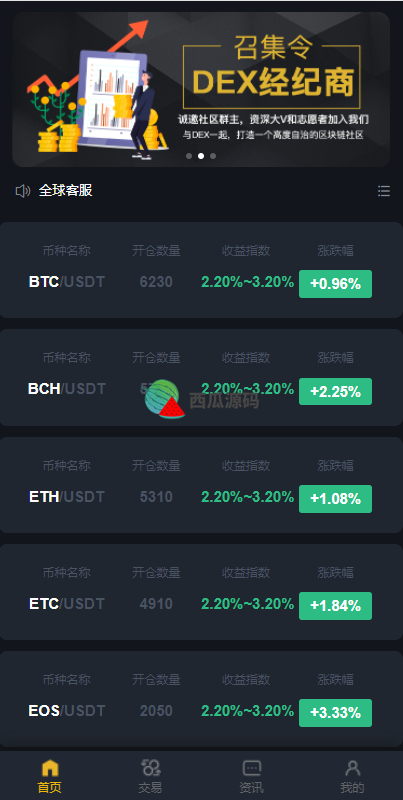Click the +1.08% change button for ETH
The height and width of the screenshot is (800, 403).
[335, 498]
